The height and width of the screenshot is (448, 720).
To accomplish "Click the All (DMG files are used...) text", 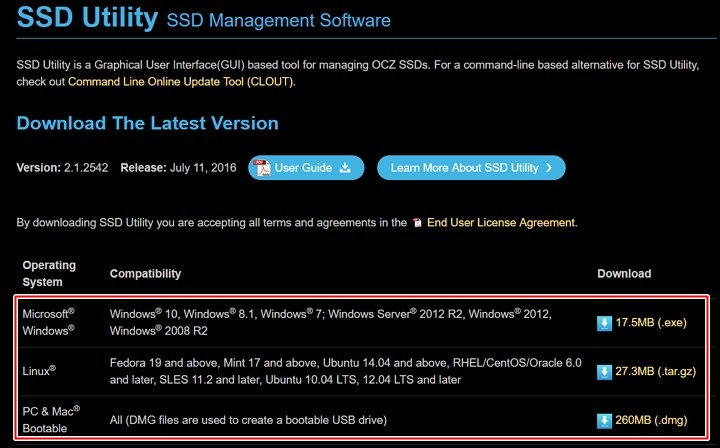I will pos(248,420).
